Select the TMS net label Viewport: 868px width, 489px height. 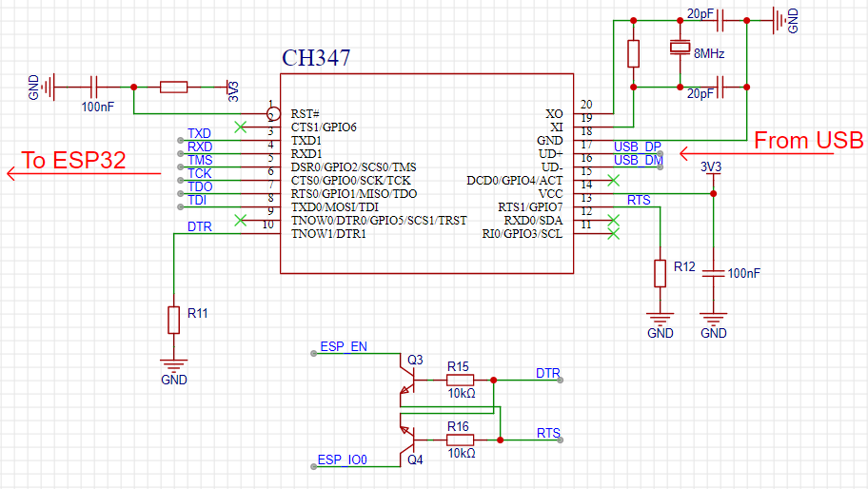200,160
